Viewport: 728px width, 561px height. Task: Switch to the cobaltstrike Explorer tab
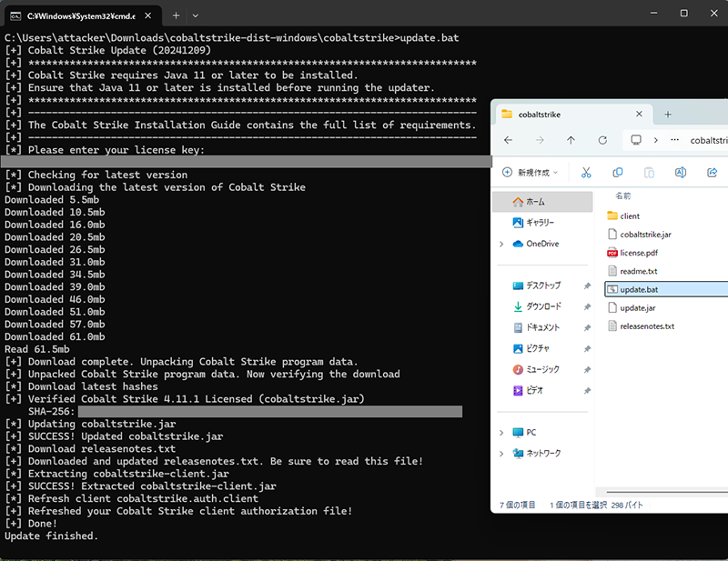click(564, 115)
